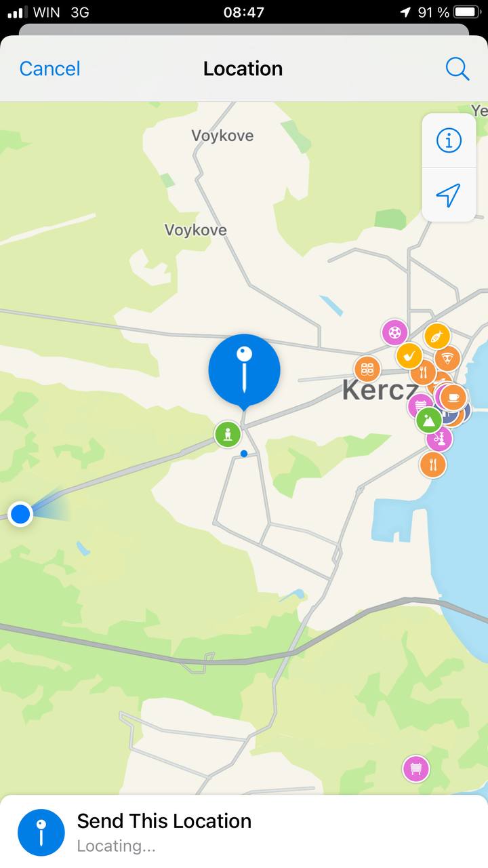Tap the large blue location pin
This screenshot has width=488, height=868.
pos(244,371)
